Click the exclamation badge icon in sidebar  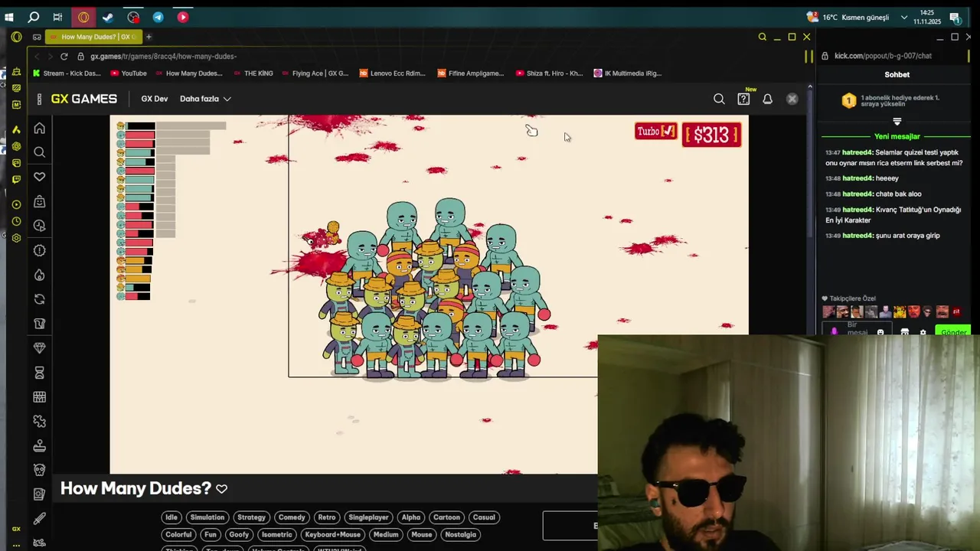(x=39, y=250)
